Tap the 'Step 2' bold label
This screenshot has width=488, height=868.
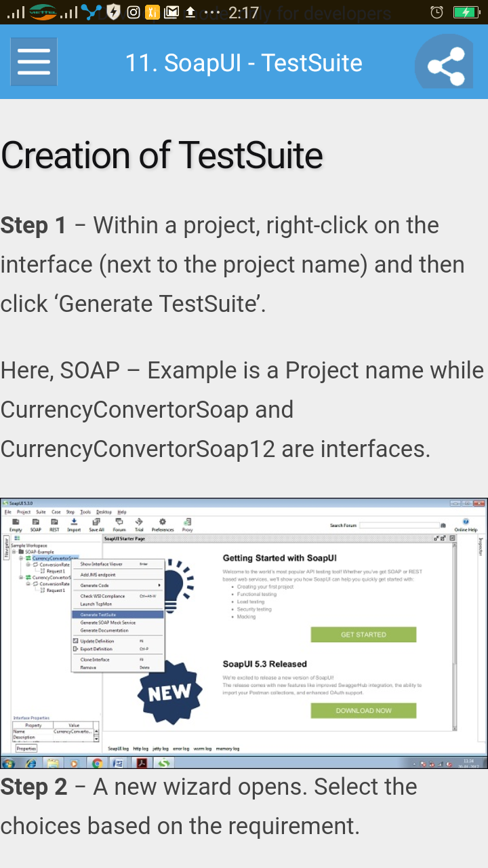pyautogui.click(x=34, y=787)
